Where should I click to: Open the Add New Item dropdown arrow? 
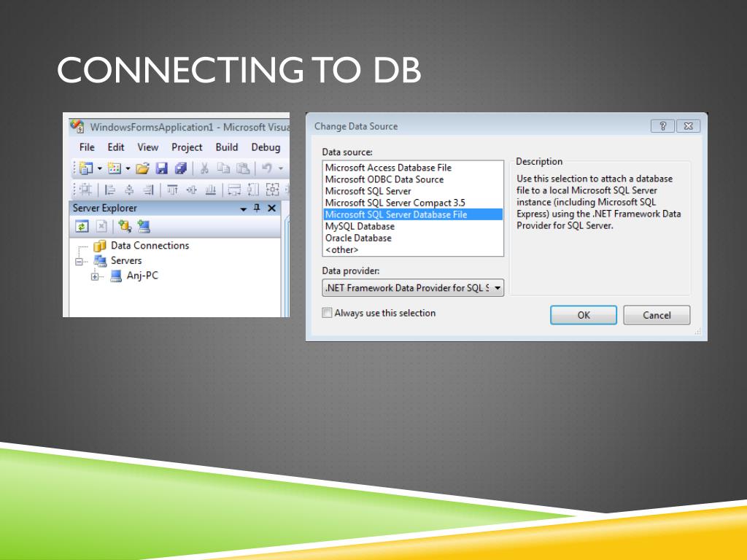point(128,168)
